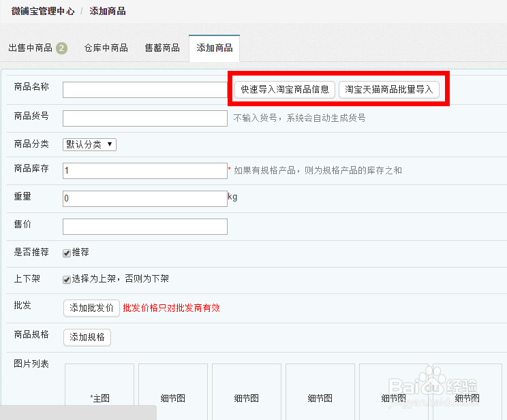The height and width of the screenshot is (420, 507).
Task: Click the 添加规格 button
Action: point(87,338)
